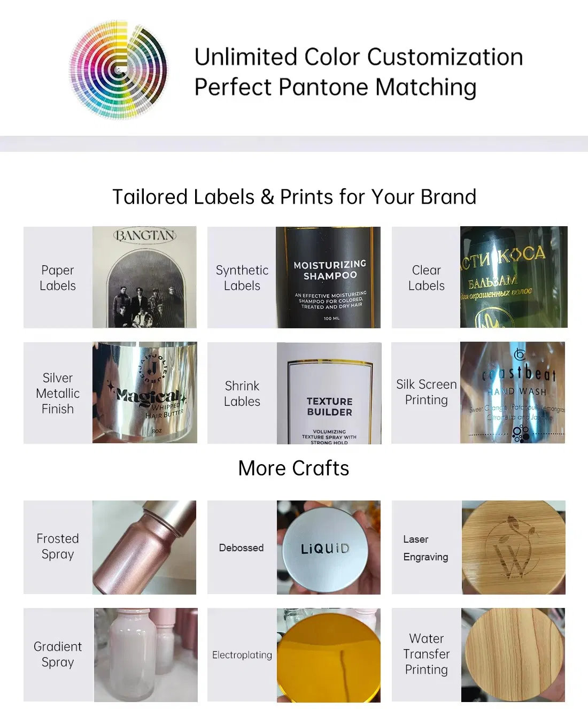
Task: Click the Unlimited Color Customization headline
Action: click(x=358, y=57)
